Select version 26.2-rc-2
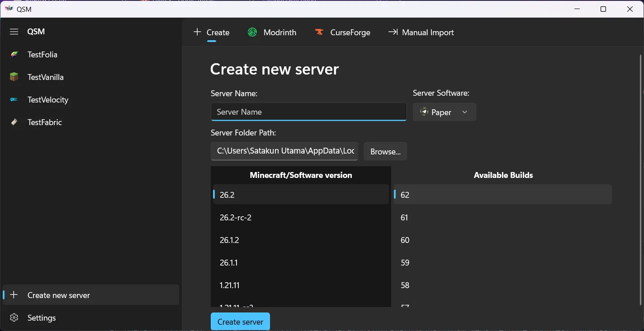Screen dimensions: 644x331 pyautogui.click(x=301, y=217)
